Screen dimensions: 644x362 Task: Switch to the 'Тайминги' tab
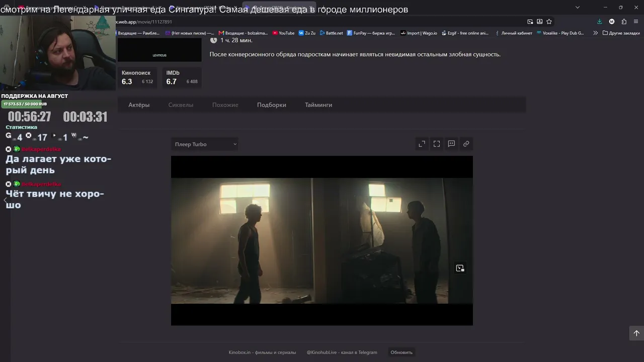point(318,105)
